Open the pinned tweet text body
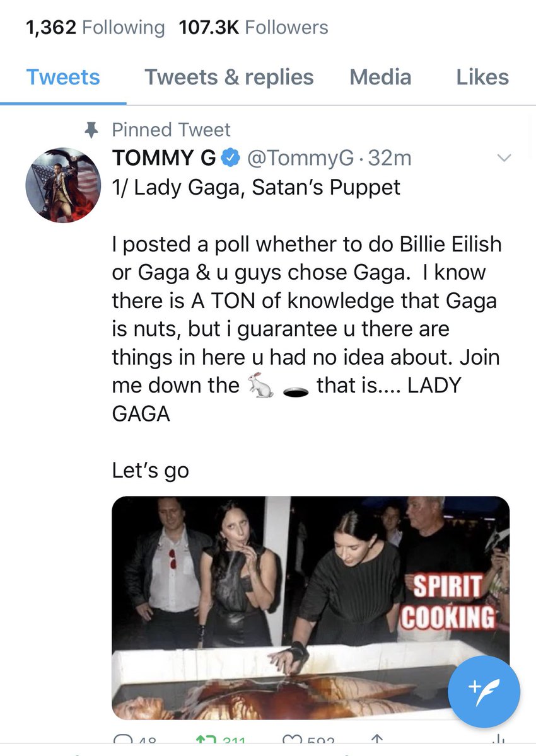Image resolution: width=536 pixels, height=756 pixels. tap(306, 328)
